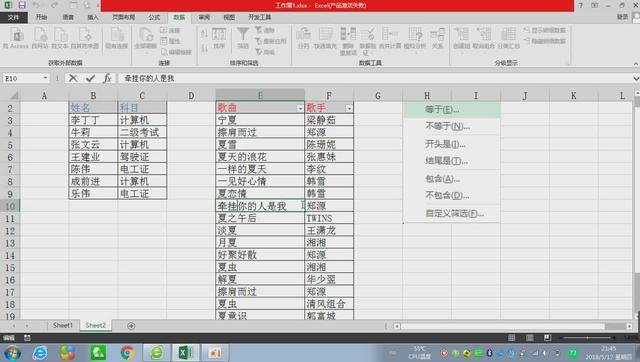640x362 pixels.
Task: Click the Existing Connections (现有连接) icon
Action: pos(116,38)
